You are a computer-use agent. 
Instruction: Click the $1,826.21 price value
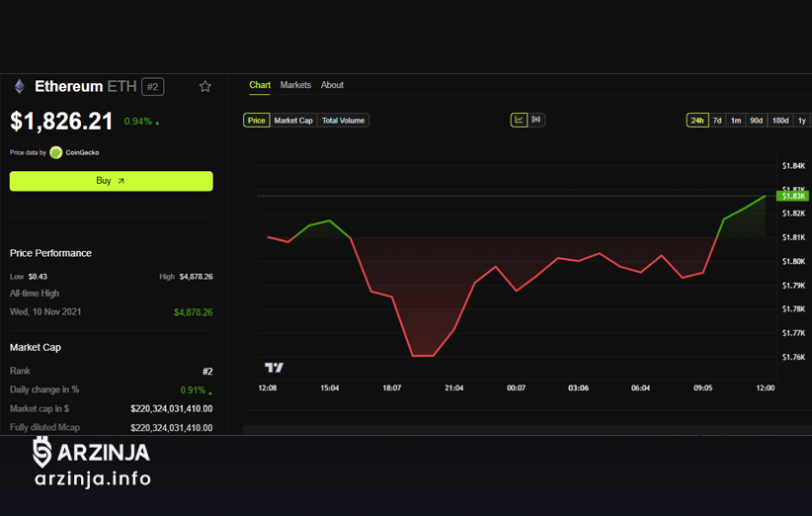(61, 122)
